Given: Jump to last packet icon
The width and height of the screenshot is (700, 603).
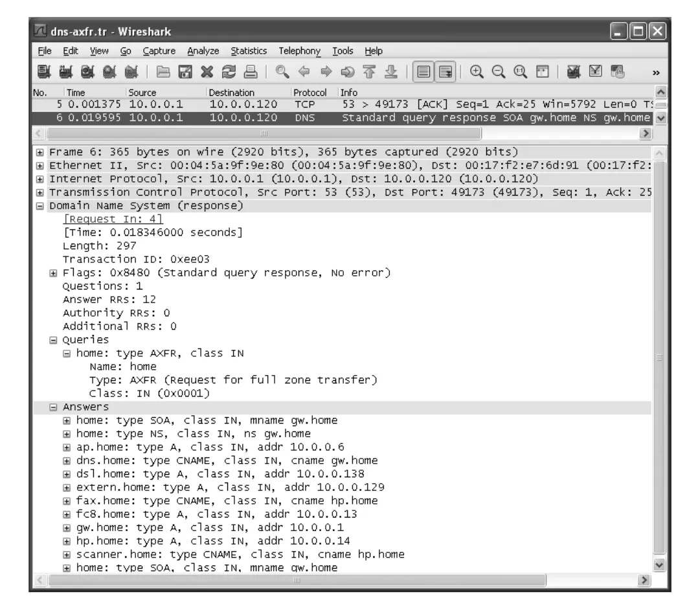Looking at the screenshot, I should pyautogui.click(x=391, y=71).
